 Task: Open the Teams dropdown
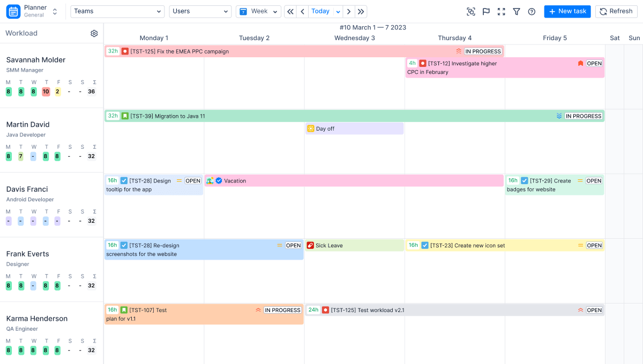pos(118,11)
